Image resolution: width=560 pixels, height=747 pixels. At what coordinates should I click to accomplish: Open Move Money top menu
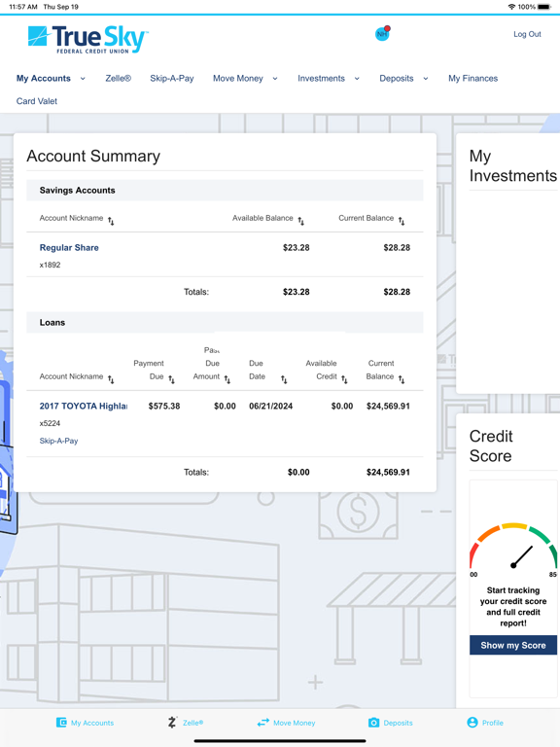238,78
